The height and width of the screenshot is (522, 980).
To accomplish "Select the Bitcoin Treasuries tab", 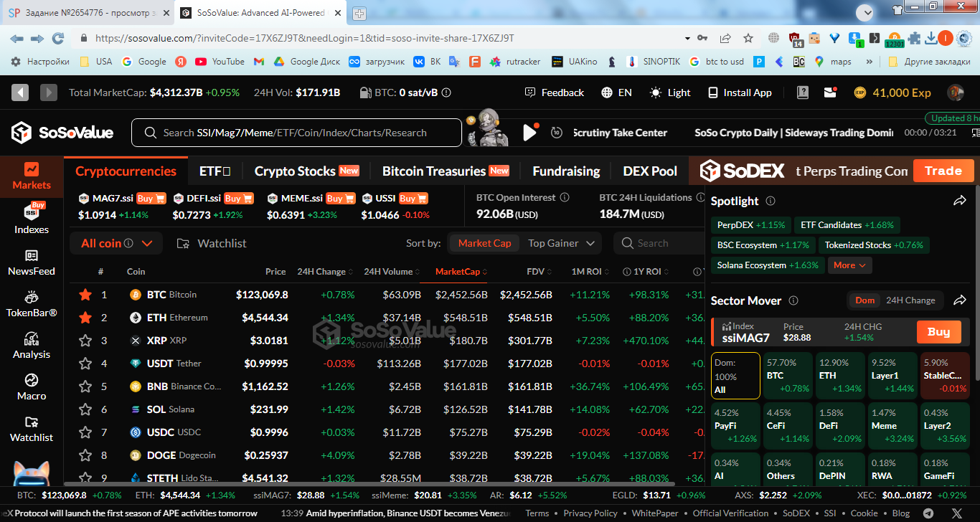I will tap(446, 171).
